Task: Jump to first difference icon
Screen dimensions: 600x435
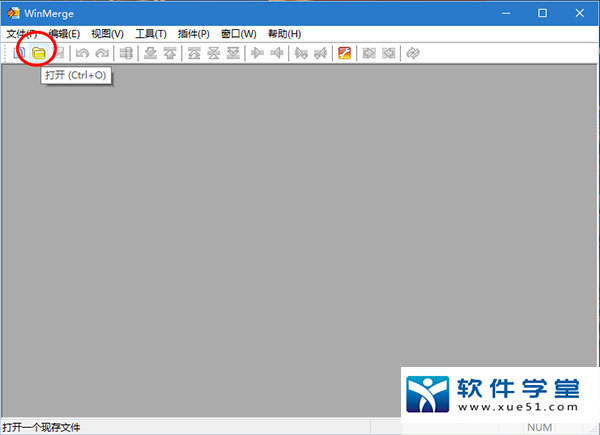Action: pyautogui.click(x=194, y=53)
